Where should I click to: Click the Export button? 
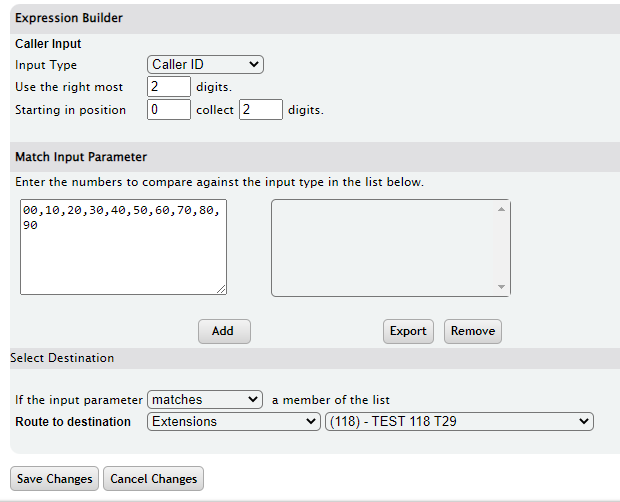[x=408, y=331]
